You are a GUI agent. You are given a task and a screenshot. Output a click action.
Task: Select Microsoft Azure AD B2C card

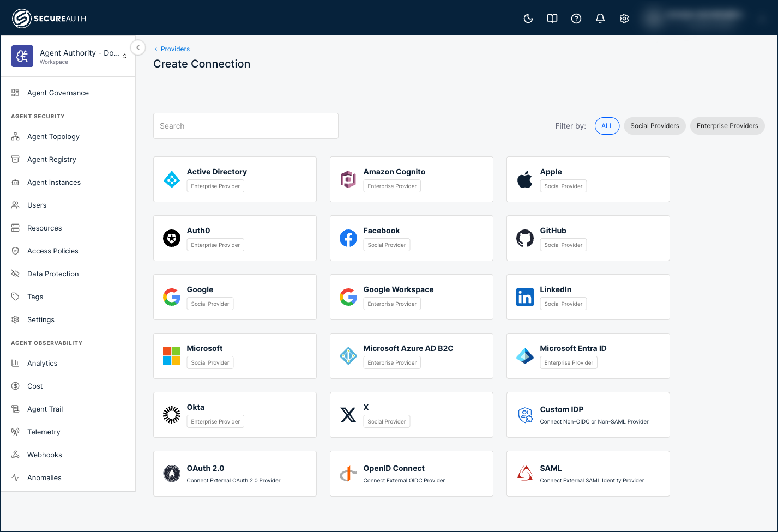tap(412, 356)
